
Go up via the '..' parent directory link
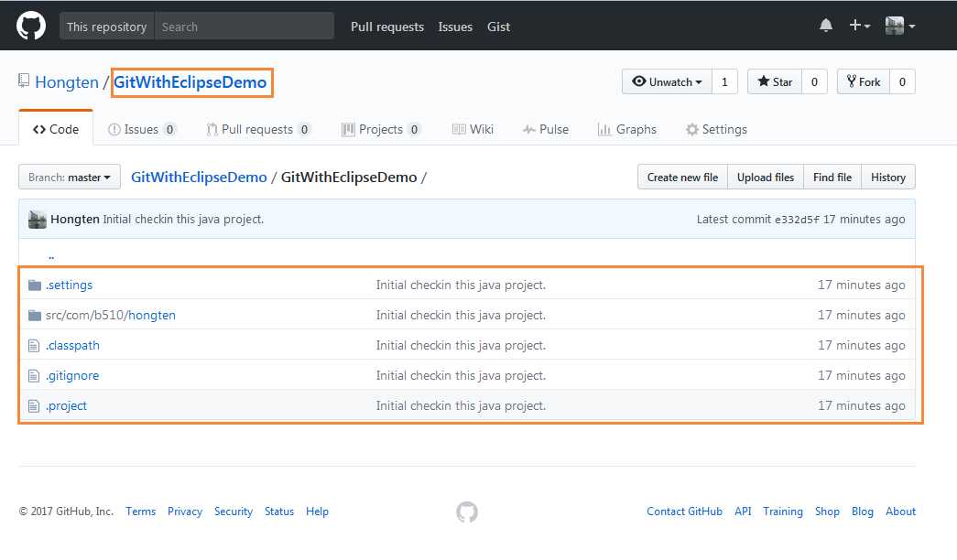[51, 256]
